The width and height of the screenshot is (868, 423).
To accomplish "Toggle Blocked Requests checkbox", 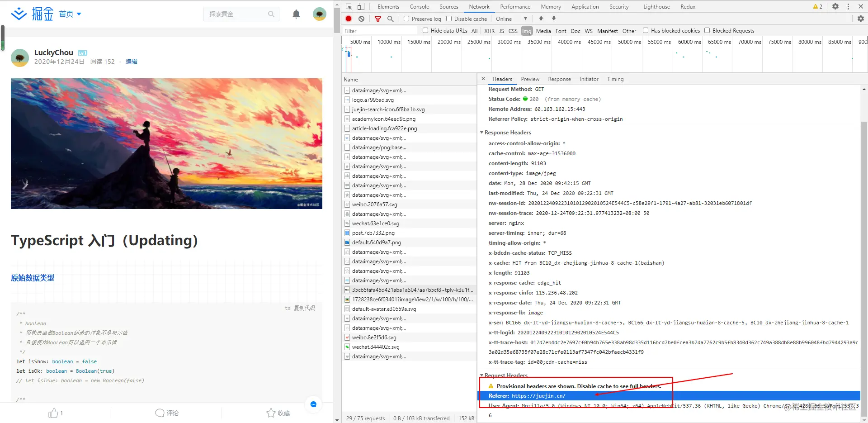I will (x=707, y=30).
